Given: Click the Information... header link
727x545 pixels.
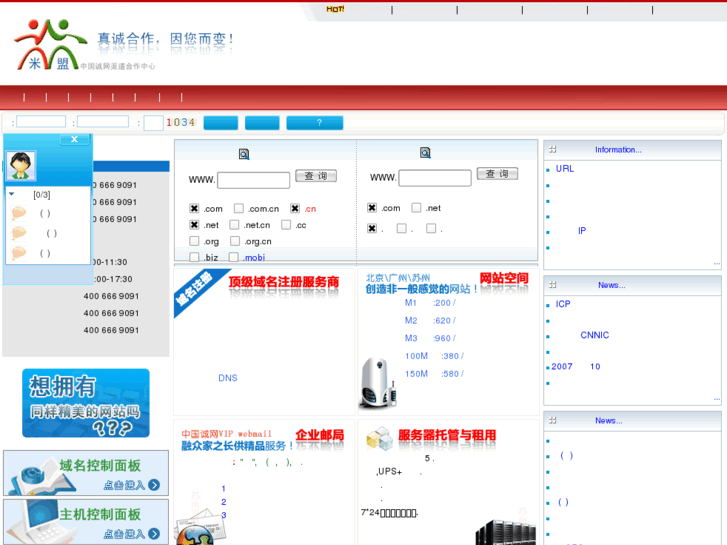Looking at the screenshot, I should point(618,149).
